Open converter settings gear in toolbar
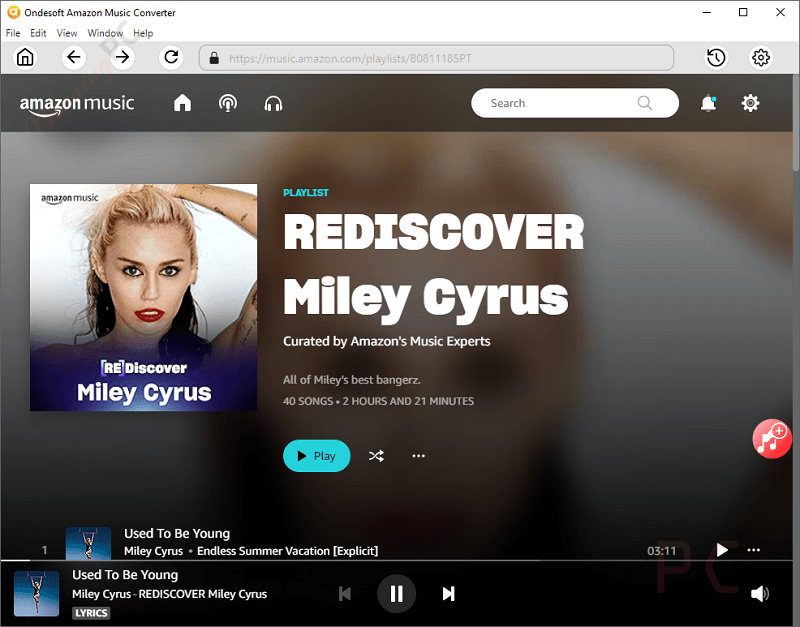This screenshot has height=627, width=800. tap(761, 58)
